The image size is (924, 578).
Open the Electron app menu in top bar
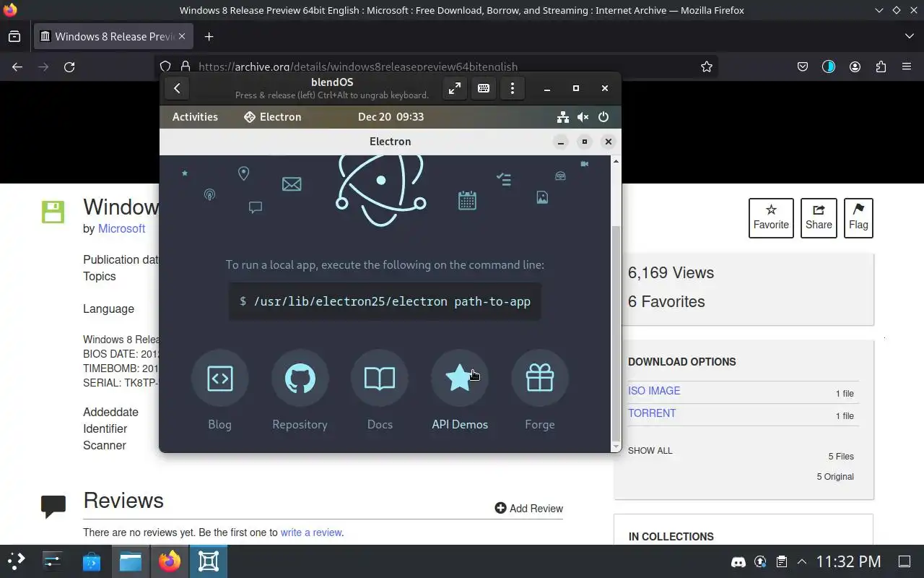click(273, 117)
